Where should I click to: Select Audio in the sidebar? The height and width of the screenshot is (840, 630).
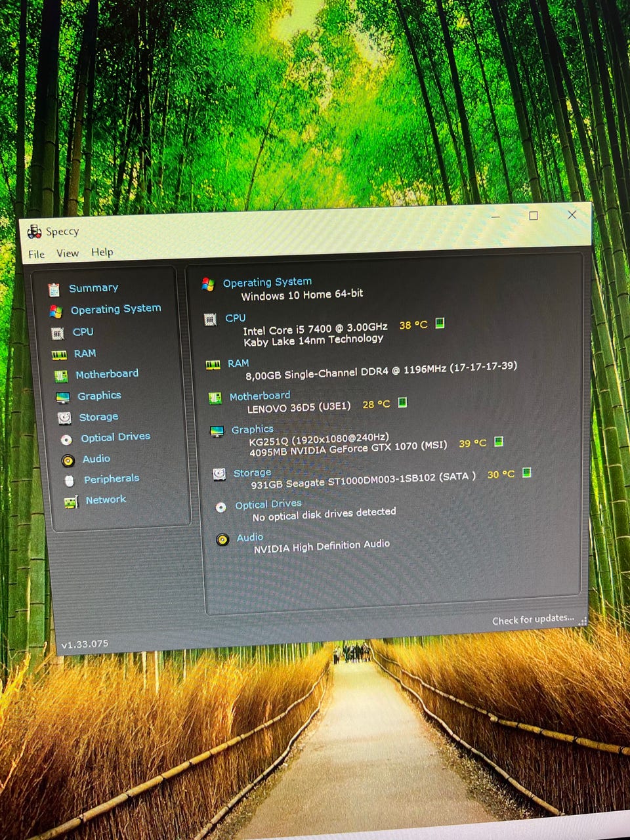click(96, 459)
